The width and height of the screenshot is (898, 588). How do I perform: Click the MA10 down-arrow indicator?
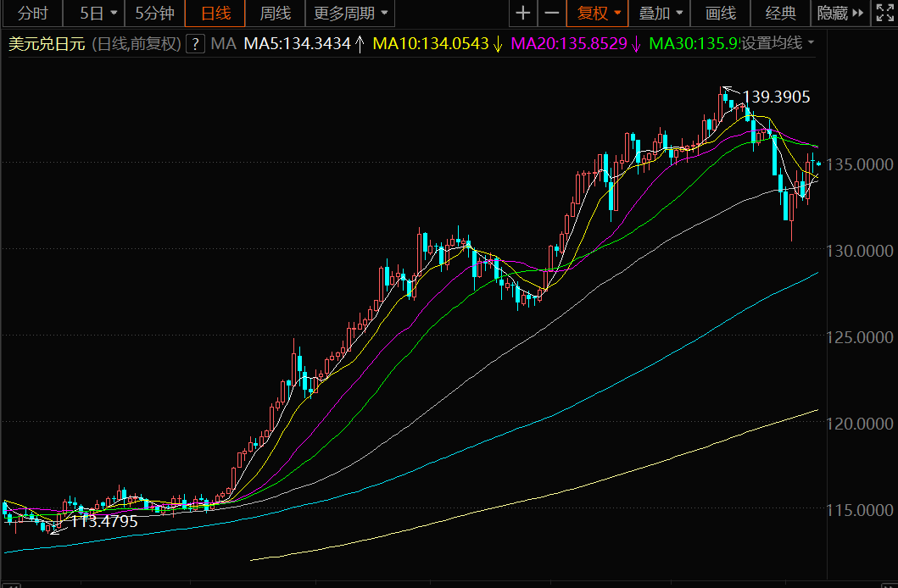tap(498, 44)
